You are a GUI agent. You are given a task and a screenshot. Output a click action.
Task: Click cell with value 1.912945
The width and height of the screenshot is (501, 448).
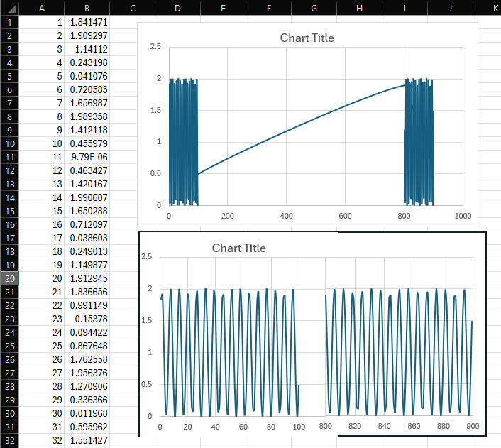pos(87,278)
